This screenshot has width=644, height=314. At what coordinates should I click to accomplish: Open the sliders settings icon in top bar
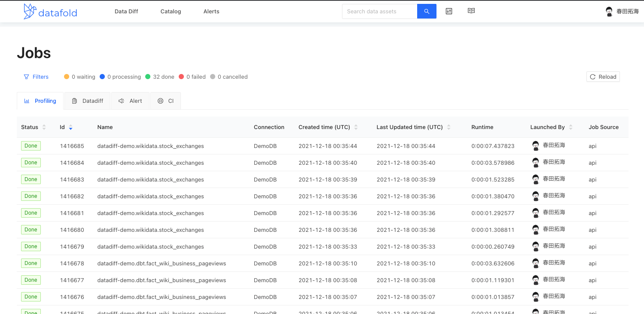tap(449, 11)
